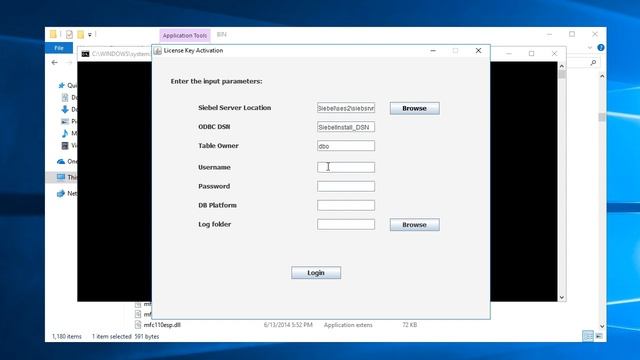Select the Downloads arrow item in navigation pane
The image size is (640, 360).
(x=65, y=109)
